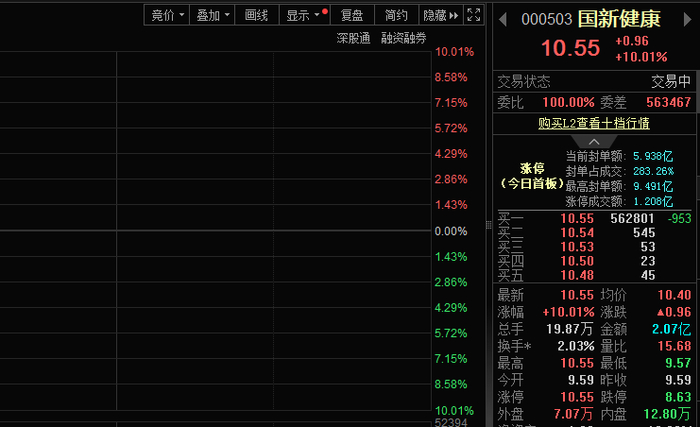The image size is (700, 427).
Task: Click the 0.00% axis label
Action: pyautogui.click(x=451, y=231)
